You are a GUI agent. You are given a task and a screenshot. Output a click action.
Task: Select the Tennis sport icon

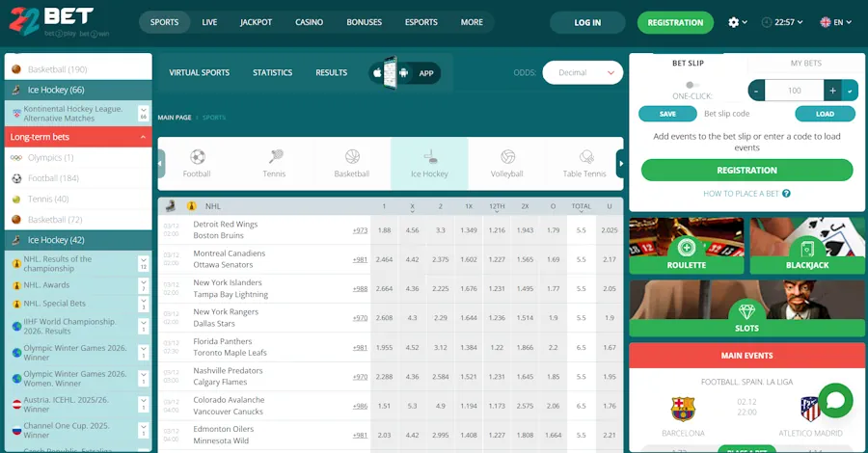[275, 156]
